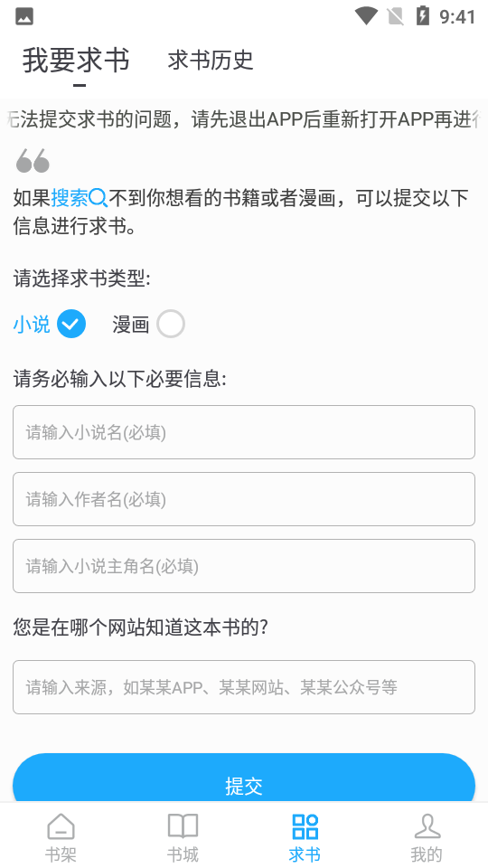Tap the blue search magnifier icon
This screenshot has height=868, width=488.
coord(98,198)
